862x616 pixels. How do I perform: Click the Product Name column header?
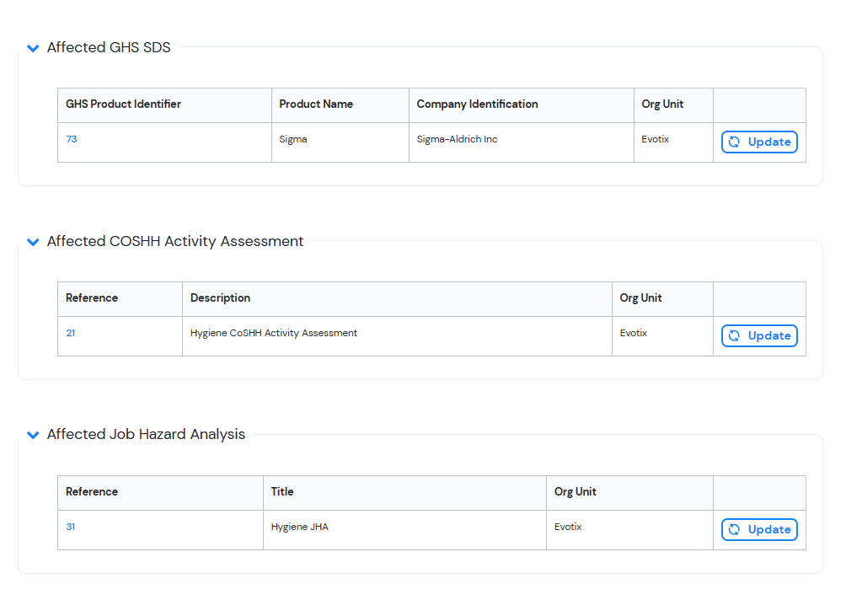[316, 104]
